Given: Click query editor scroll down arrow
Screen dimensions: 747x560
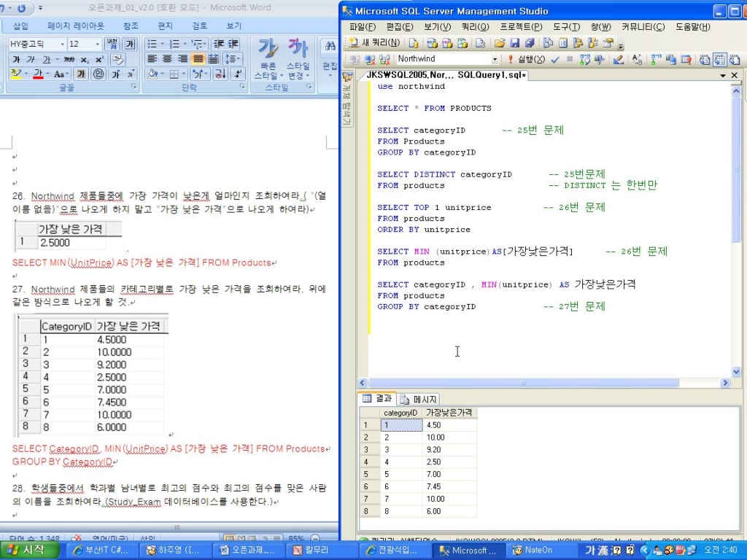Looking at the screenshot, I should pyautogui.click(x=736, y=372).
